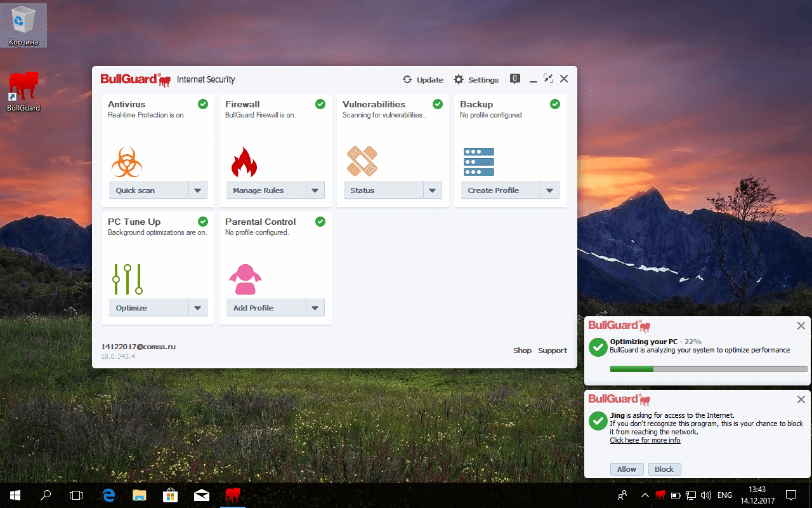Click the Update refresh icon
Screen dimensions: 812x508
(x=407, y=79)
